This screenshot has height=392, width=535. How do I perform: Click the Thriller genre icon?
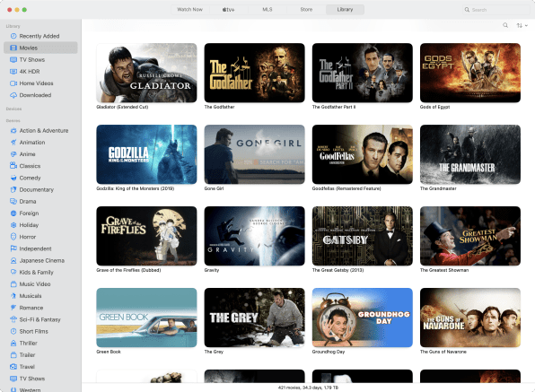13,344
